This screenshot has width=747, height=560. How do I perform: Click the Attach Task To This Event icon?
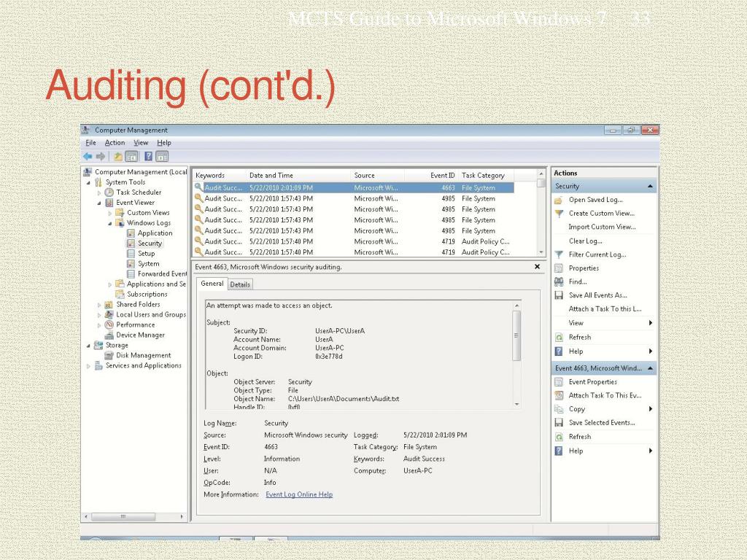coord(559,395)
